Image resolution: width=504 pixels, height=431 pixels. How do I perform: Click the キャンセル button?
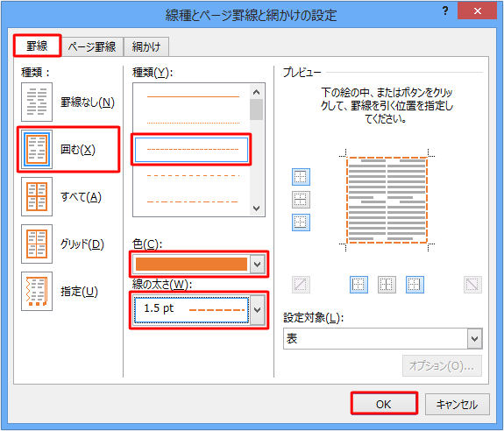pos(457,404)
